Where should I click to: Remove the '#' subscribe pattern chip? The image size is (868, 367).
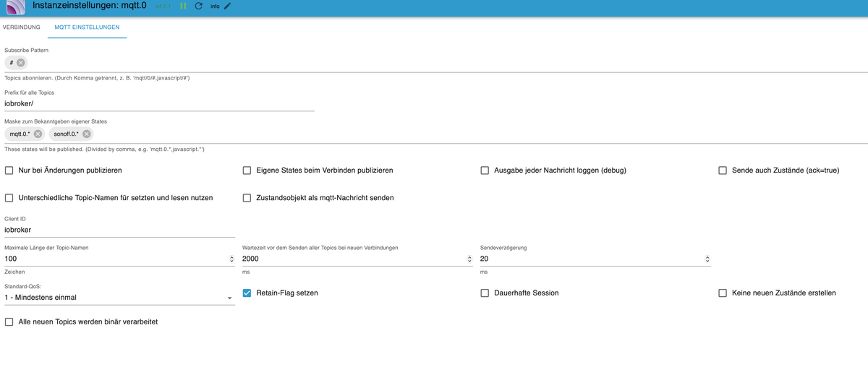point(21,63)
